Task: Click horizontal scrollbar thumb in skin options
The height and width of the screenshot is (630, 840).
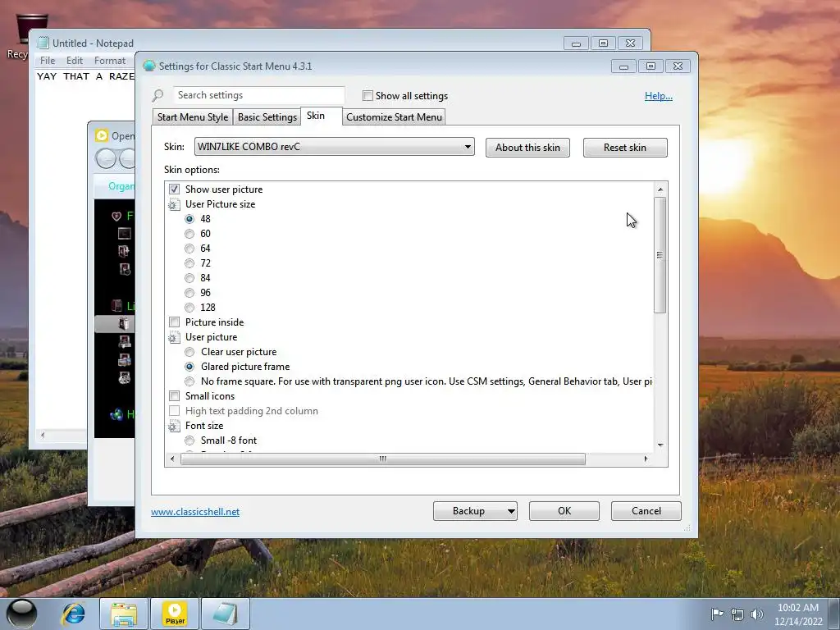Action: (383, 459)
